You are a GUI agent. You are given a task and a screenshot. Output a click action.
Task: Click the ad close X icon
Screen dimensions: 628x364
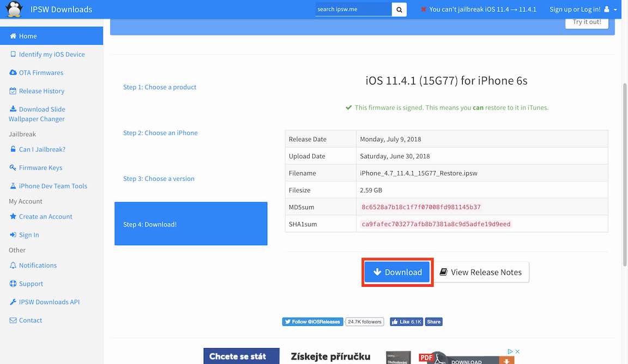pos(517,351)
